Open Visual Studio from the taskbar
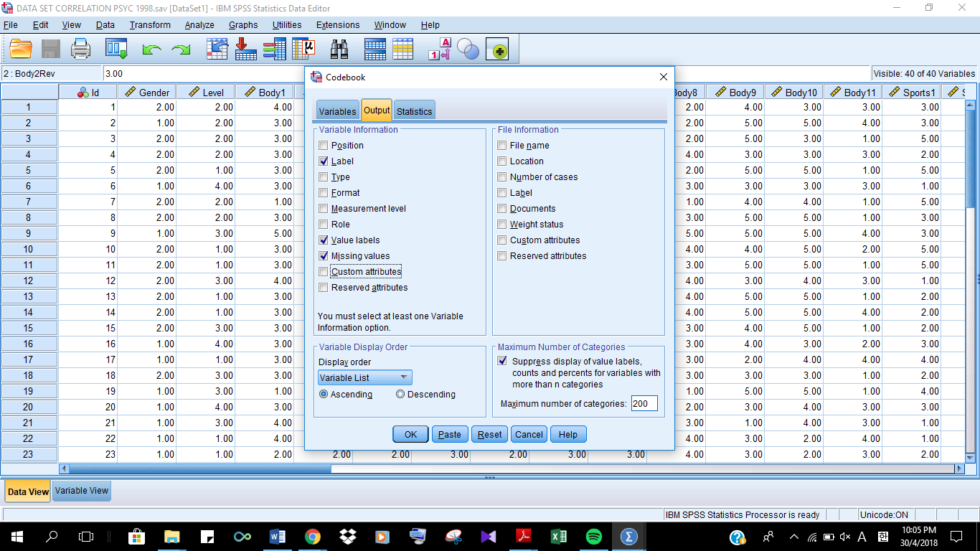The width and height of the screenshot is (980, 551). pos(488,536)
